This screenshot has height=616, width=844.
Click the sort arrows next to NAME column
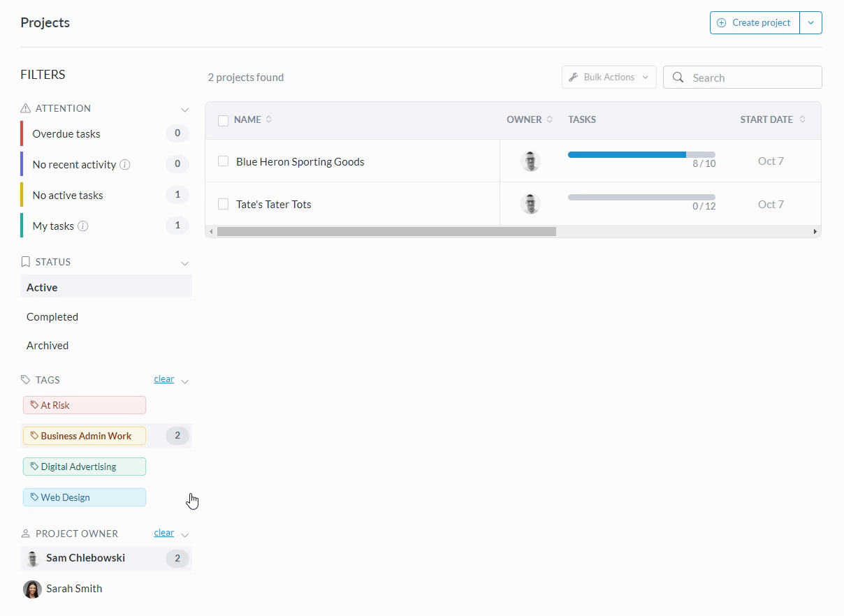269,119
